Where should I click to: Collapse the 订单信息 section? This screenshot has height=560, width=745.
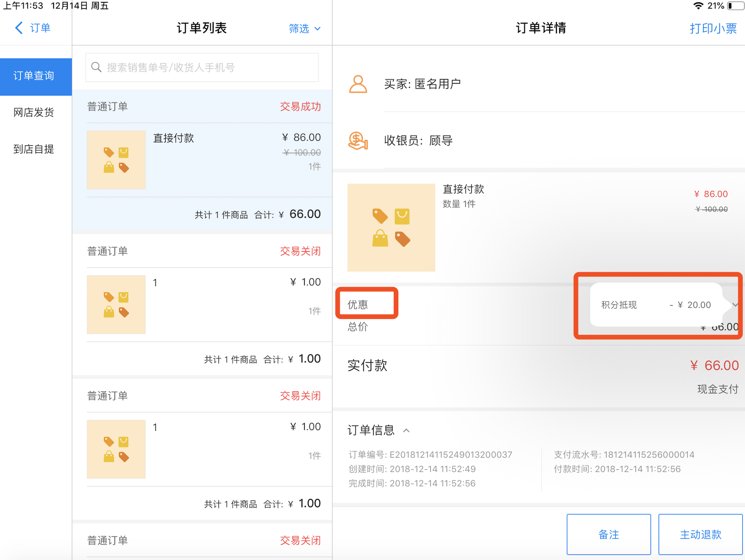[406, 430]
